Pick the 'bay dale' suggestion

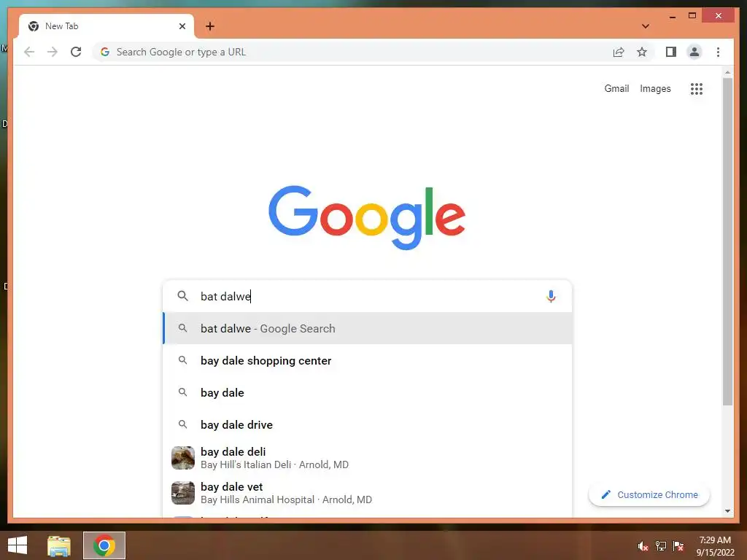tap(368, 392)
